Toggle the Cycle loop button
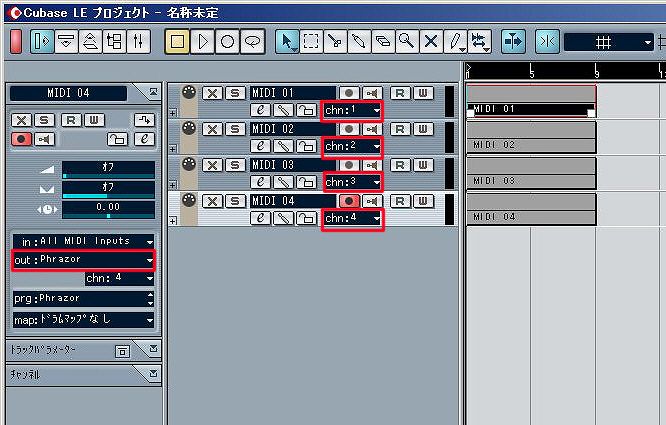The height and width of the screenshot is (425, 666). click(253, 42)
